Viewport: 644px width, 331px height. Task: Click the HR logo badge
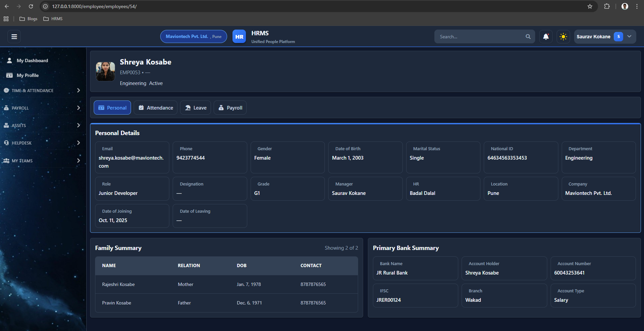239,37
